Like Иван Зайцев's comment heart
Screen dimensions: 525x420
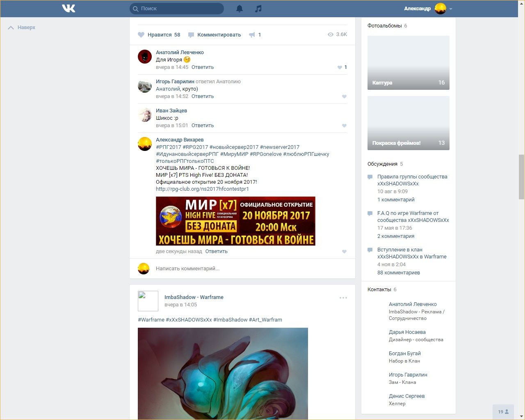click(x=344, y=126)
